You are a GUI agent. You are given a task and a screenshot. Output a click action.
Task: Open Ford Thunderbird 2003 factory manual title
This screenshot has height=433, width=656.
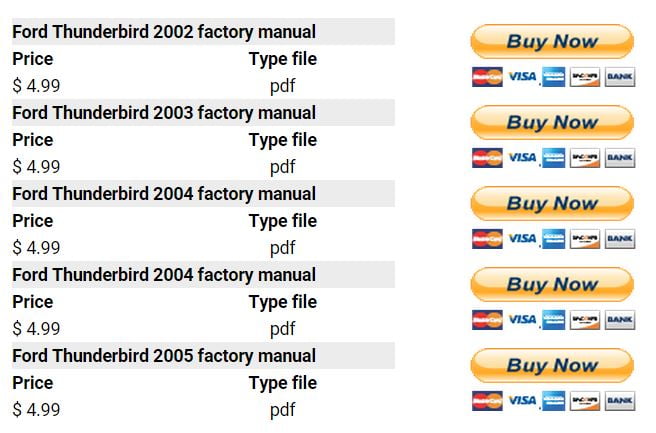click(x=164, y=113)
